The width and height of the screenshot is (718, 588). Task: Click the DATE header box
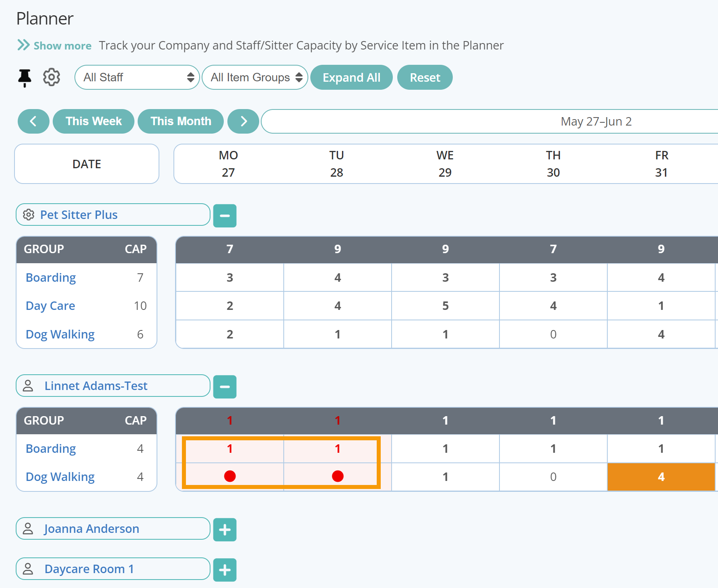pyautogui.click(x=87, y=164)
